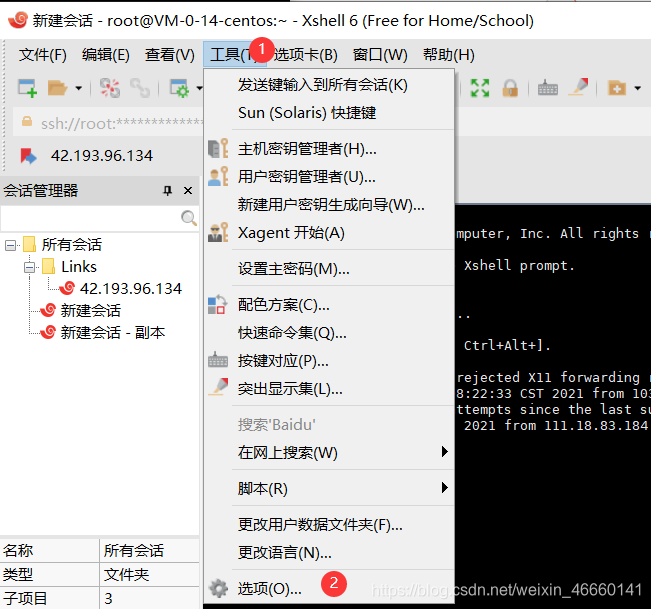Click the folder-with-plus toolbar icon
651x609 pixels.
point(617,88)
